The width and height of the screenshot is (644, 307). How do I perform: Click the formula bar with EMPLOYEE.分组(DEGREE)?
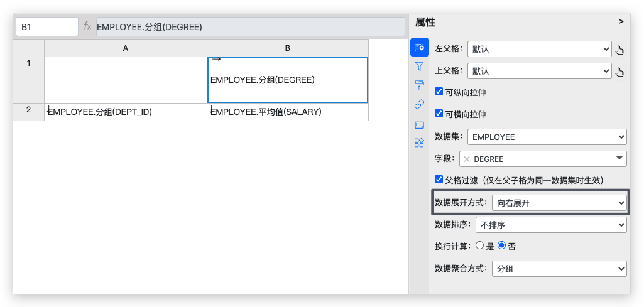click(x=251, y=27)
